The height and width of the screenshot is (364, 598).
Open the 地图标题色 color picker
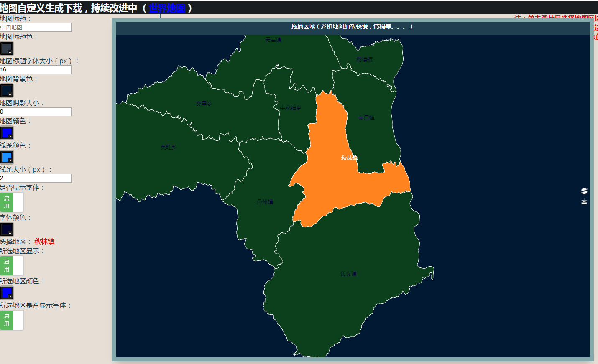coord(7,48)
